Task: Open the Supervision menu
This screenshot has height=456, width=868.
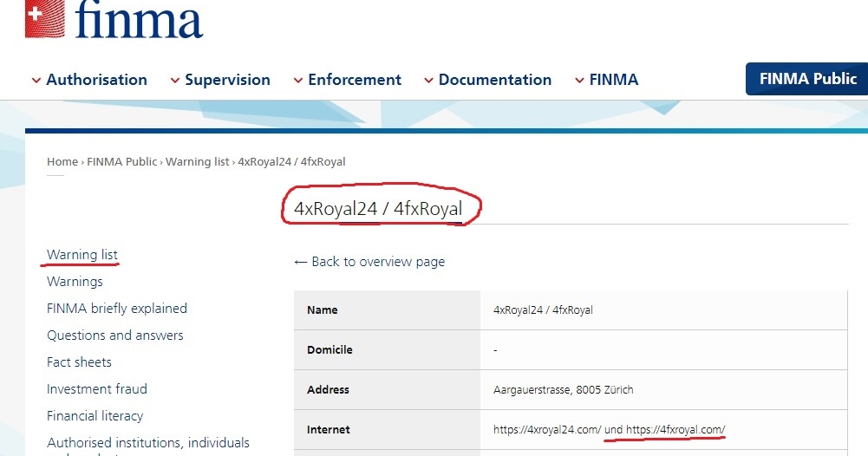Action: (227, 80)
